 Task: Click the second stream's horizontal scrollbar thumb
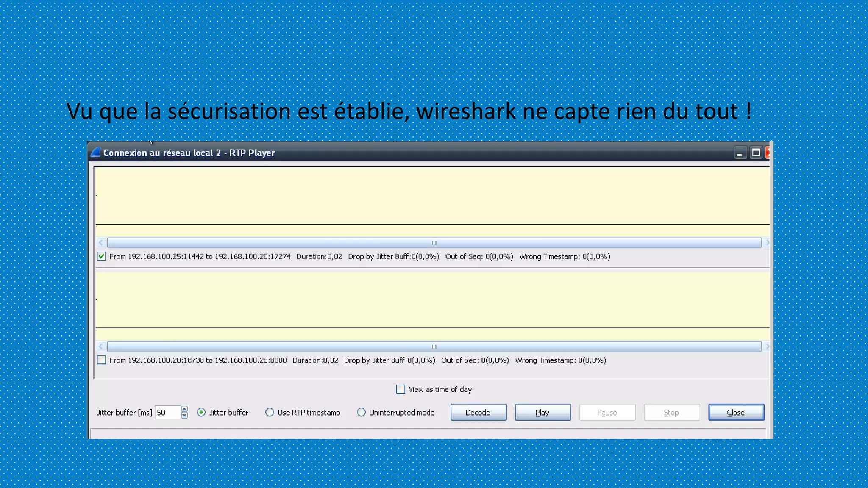[x=434, y=347]
